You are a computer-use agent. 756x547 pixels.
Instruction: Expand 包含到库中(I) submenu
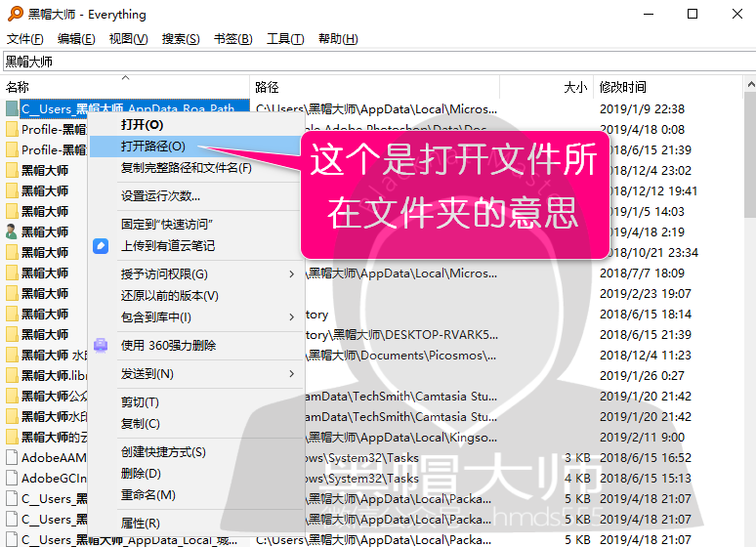pos(194,317)
